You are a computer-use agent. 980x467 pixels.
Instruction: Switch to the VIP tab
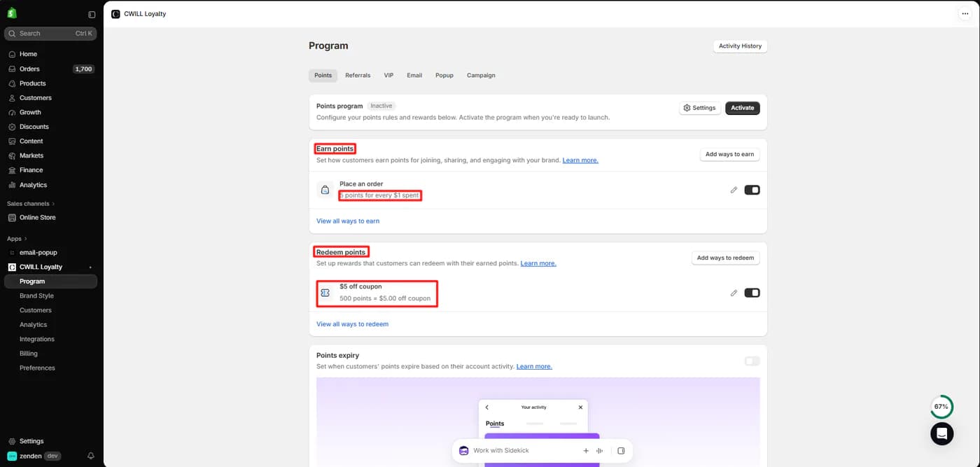click(388, 76)
